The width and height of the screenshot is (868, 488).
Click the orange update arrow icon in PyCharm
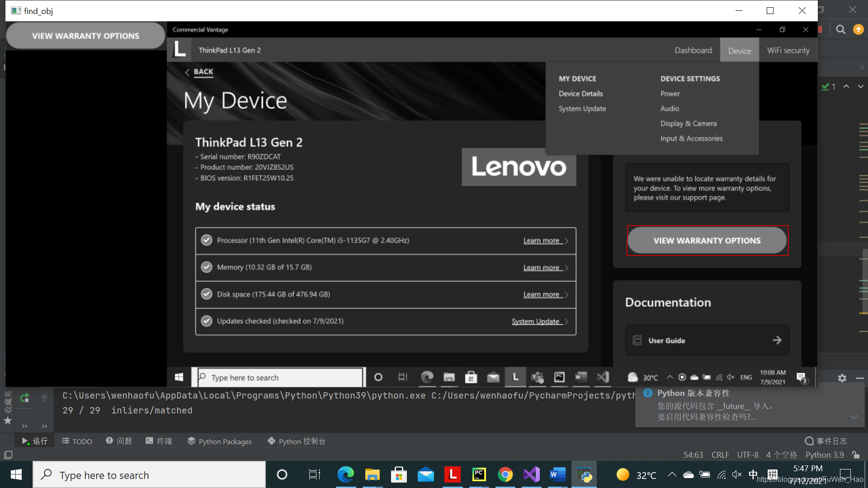point(858,30)
